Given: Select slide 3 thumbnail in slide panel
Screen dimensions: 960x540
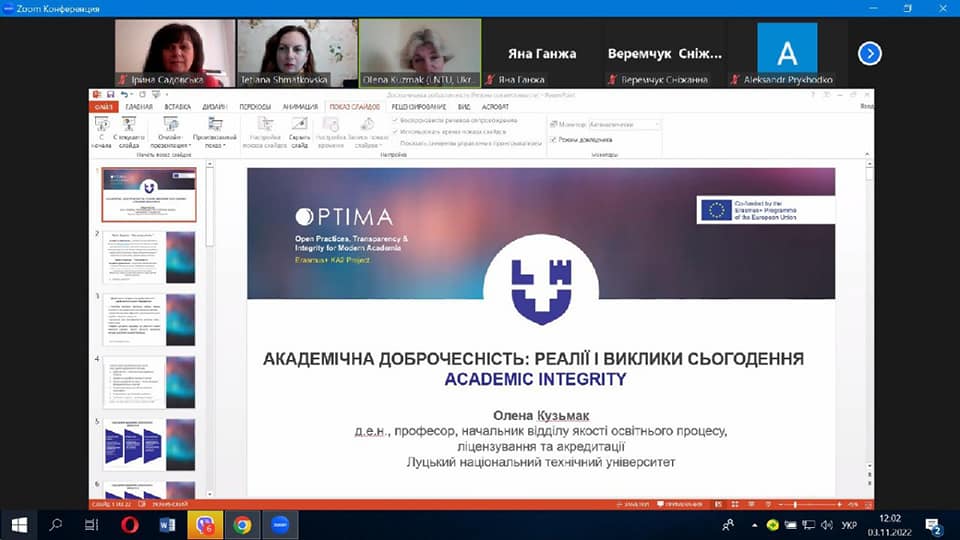Looking at the screenshot, I should click(149, 320).
